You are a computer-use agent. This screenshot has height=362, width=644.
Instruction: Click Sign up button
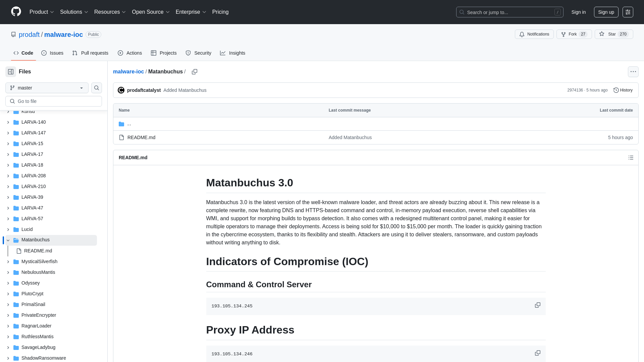pyautogui.click(x=606, y=12)
